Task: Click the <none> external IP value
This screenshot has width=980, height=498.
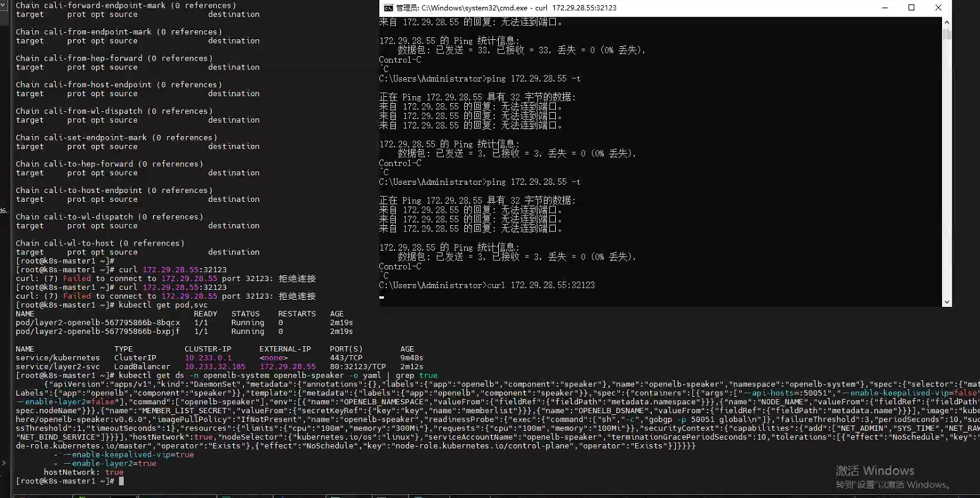Action: 274,358
